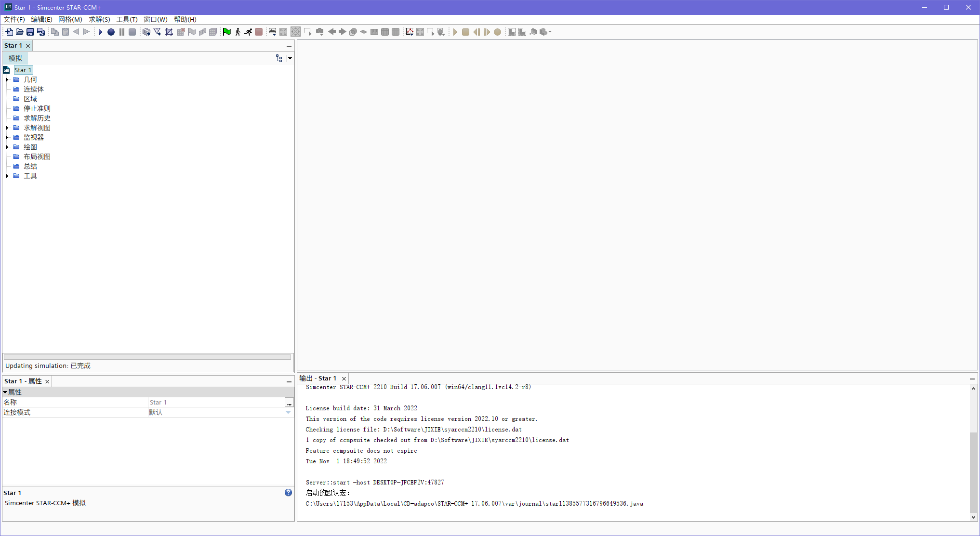Click the ellipsis button next to 名称
Image resolution: width=980 pixels, height=536 pixels.
pyautogui.click(x=289, y=402)
